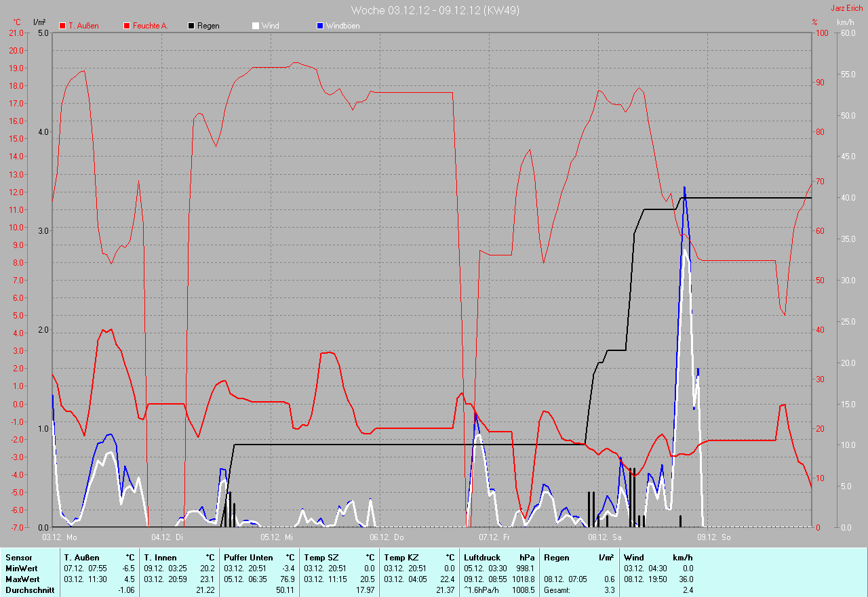This screenshot has width=868, height=597.
Task: Click the 'Sensor' header in the table
Action: [x=18, y=558]
